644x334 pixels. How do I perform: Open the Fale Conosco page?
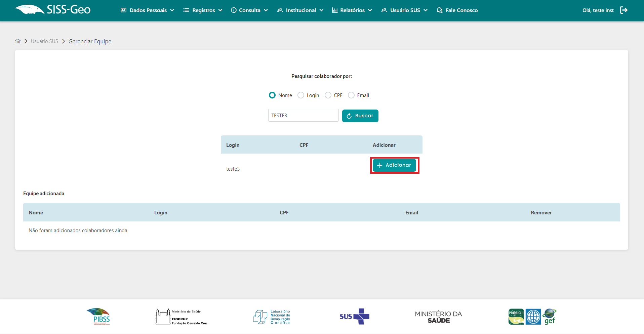(x=457, y=10)
